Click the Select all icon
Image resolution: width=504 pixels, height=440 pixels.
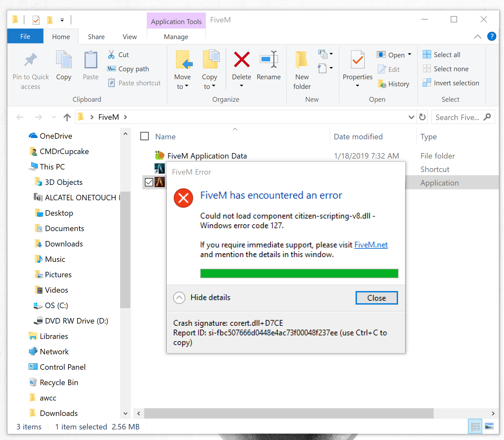coord(427,55)
